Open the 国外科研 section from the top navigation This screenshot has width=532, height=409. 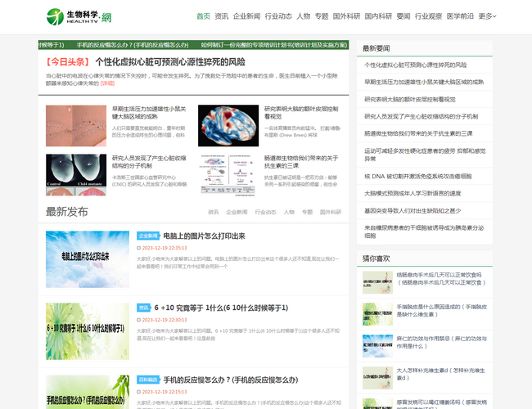[347, 16]
